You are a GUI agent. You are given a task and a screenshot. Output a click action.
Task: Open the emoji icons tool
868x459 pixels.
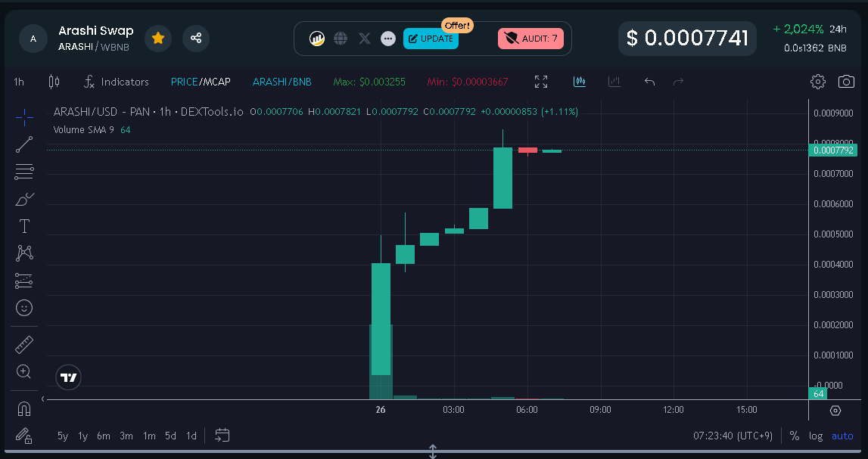[24, 308]
